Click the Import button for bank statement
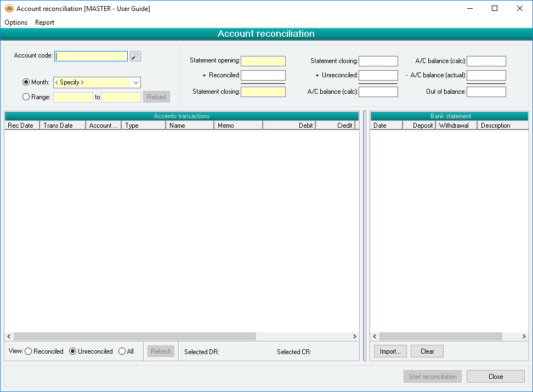Image resolution: width=533 pixels, height=392 pixels. pyautogui.click(x=390, y=351)
